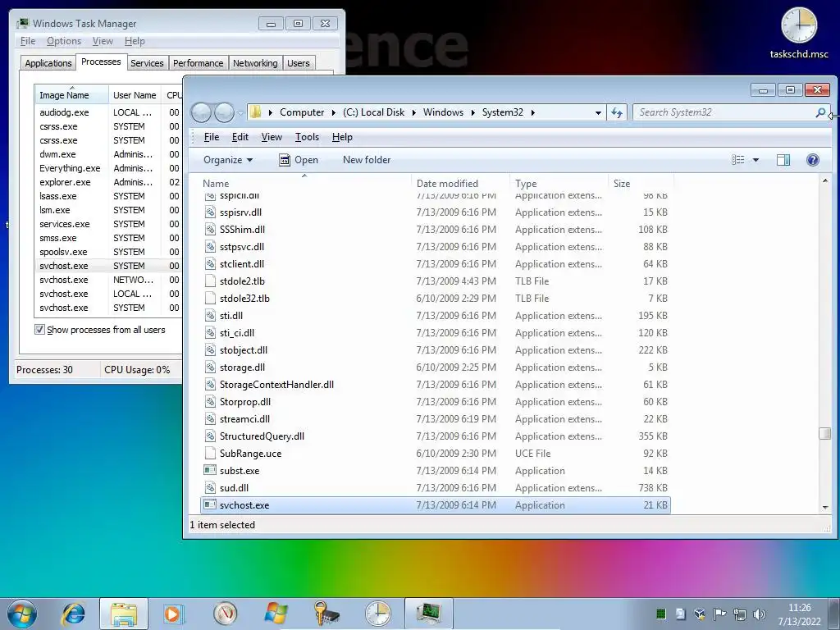Click the keys and chip taskbar icon
Screen dimensions: 840x630
pyautogui.click(x=326, y=614)
